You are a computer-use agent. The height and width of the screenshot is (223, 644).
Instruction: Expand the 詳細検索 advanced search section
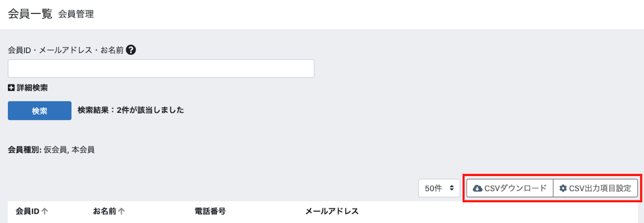click(x=28, y=87)
